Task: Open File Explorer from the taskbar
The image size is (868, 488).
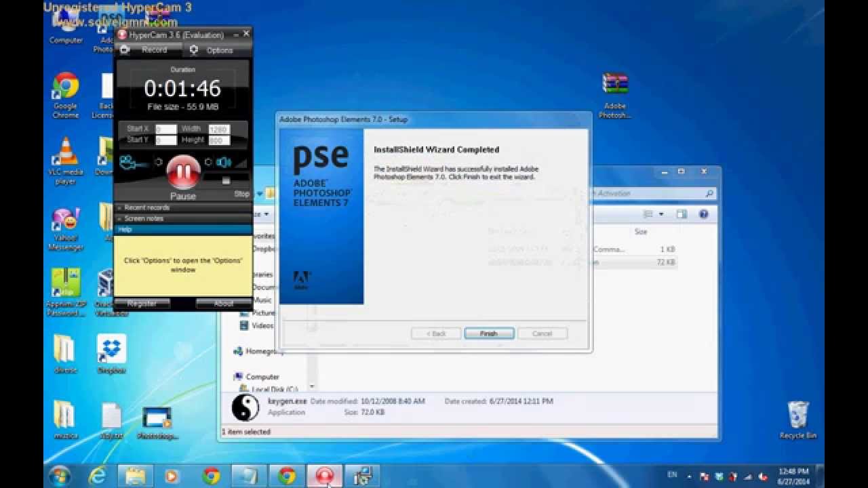Action: pos(136,476)
